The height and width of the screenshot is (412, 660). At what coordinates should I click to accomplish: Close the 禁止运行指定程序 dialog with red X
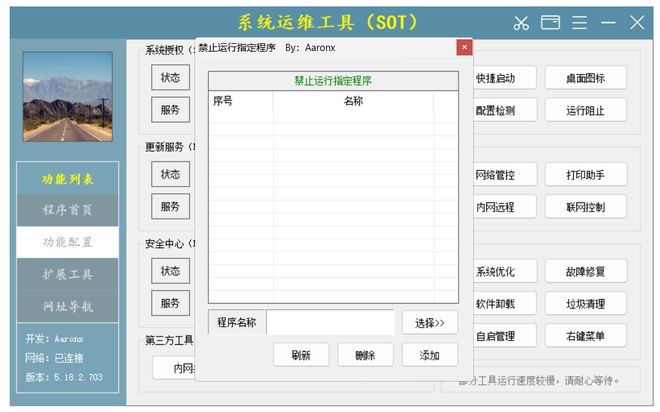tap(464, 47)
